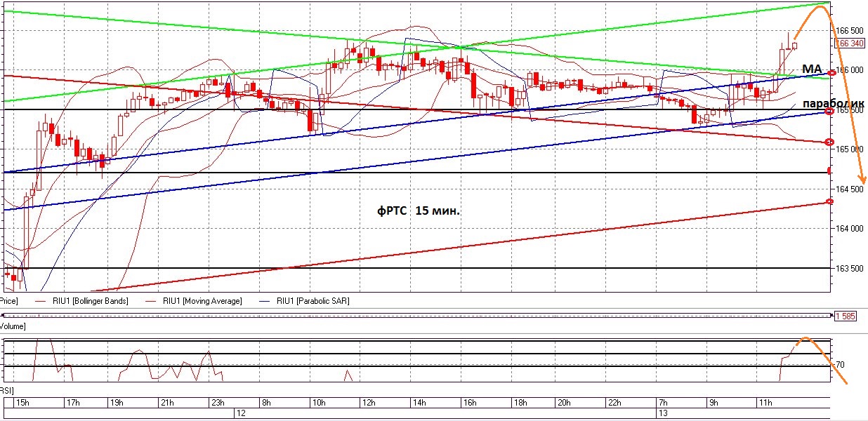Click the 9h time axis label
The height and width of the screenshot is (421, 868).
[x=714, y=403]
